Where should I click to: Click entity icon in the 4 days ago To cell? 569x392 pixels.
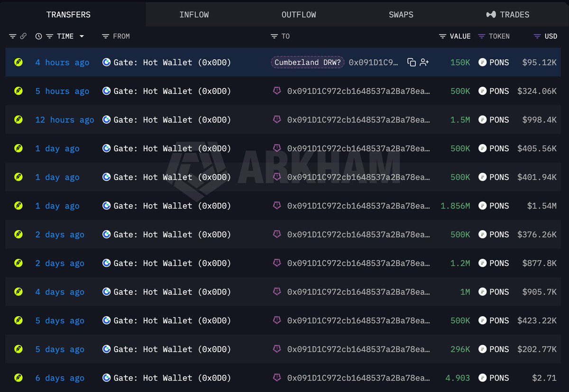point(277,292)
